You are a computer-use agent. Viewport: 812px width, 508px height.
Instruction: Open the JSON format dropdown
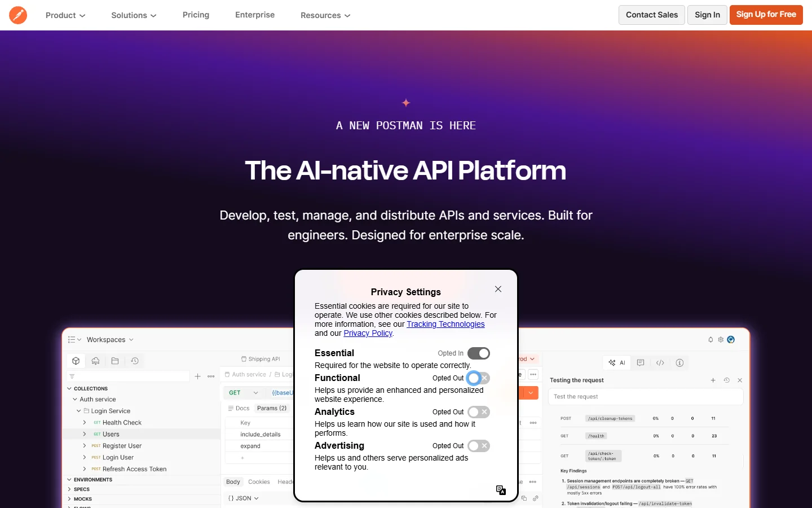pyautogui.click(x=244, y=498)
